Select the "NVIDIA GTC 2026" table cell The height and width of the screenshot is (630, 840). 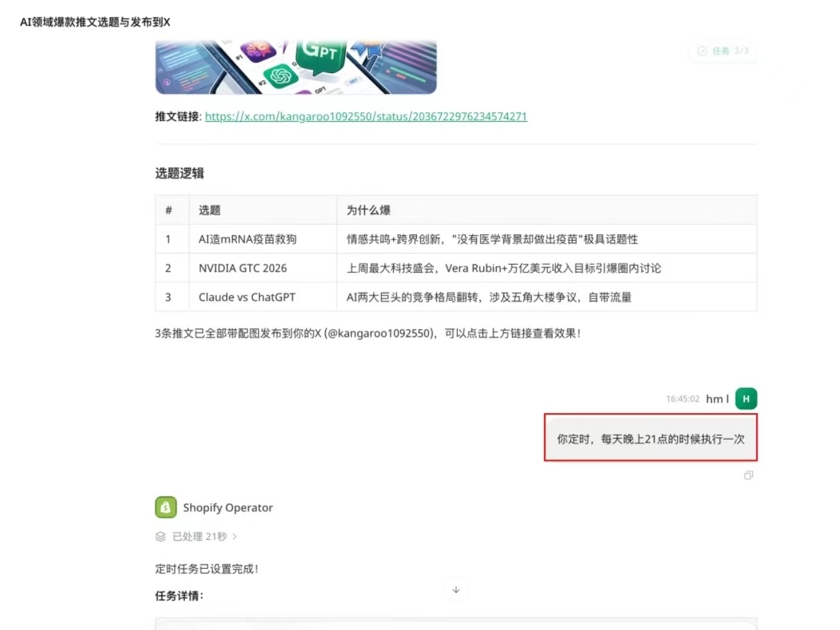263,268
